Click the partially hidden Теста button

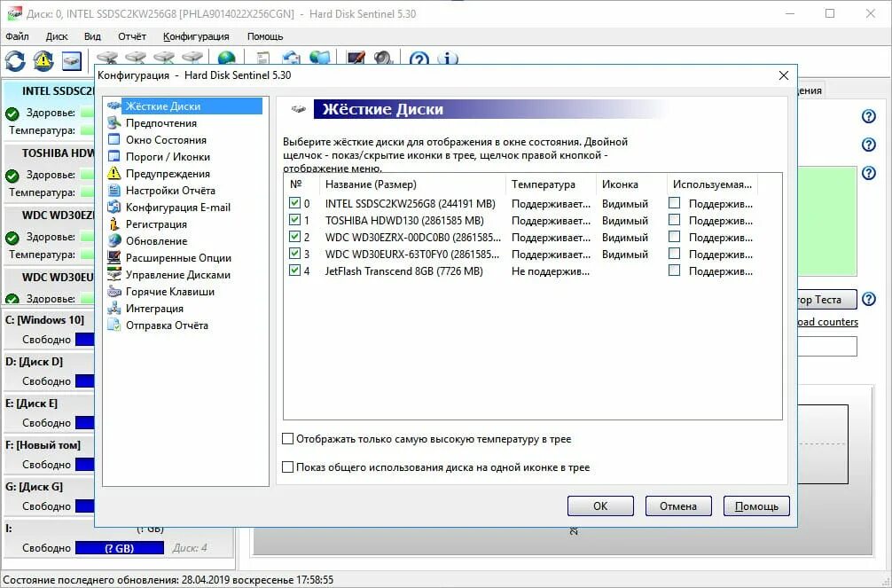click(x=826, y=300)
